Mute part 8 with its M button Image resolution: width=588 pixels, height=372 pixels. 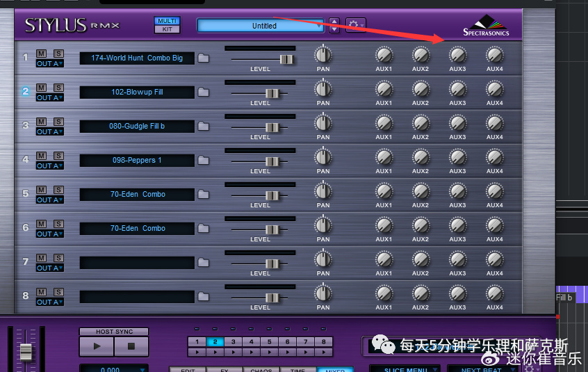point(41,292)
